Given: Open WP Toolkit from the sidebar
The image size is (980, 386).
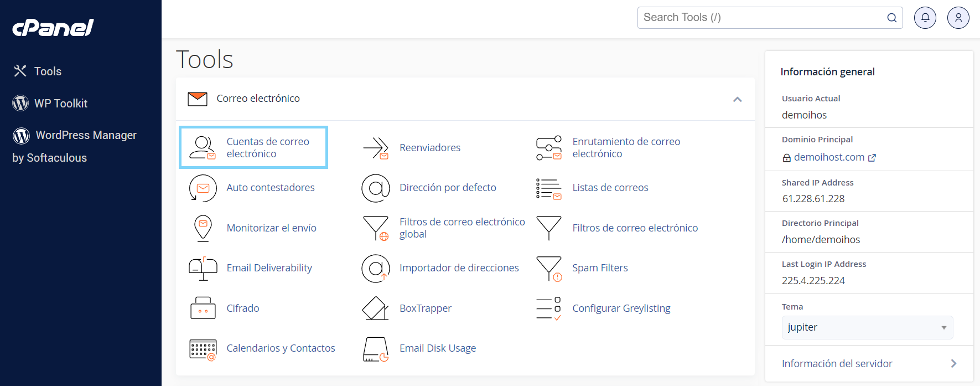Looking at the screenshot, I should point(60,104).
